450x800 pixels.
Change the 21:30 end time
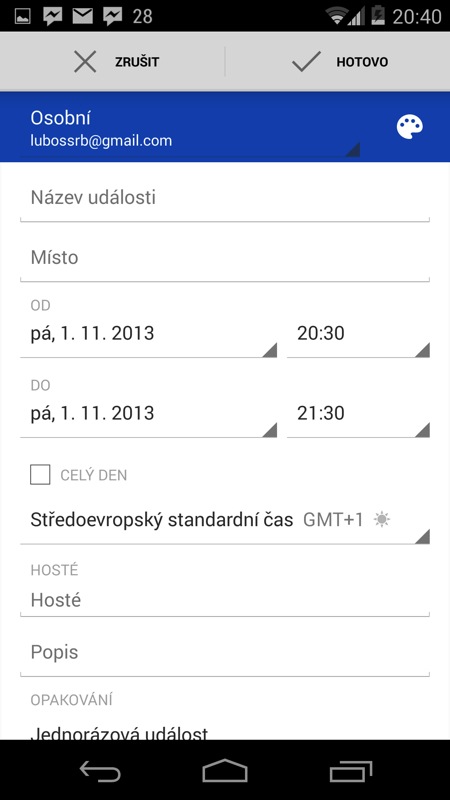(x=358, y=414)
